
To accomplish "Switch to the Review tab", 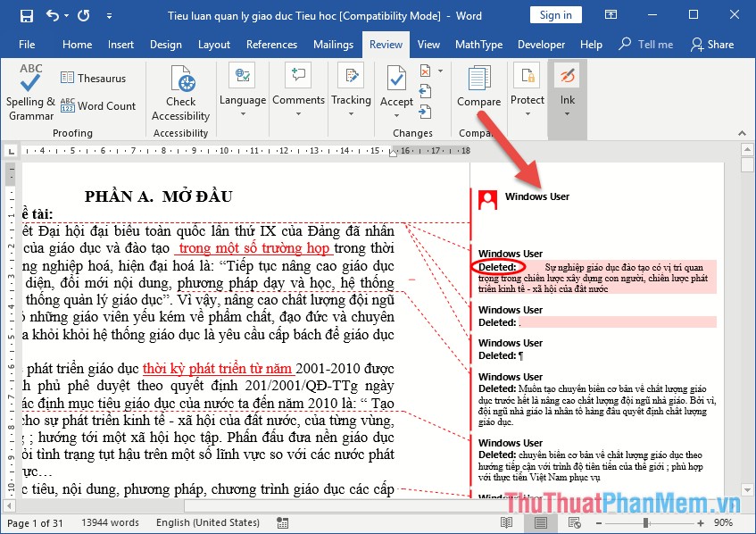I will pyautogui.click(x=386, y=44).
